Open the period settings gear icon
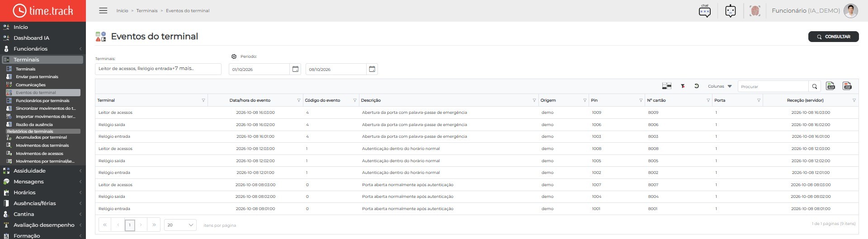The image size is (868, 239). pos(234,56)
